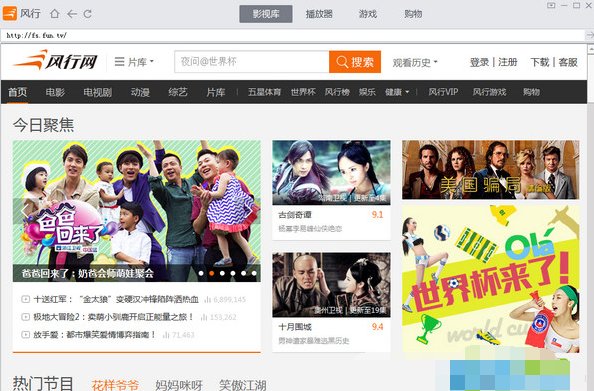Screen dimensions: 594x391
Task: Click the 登录 link
Action: 480,62
